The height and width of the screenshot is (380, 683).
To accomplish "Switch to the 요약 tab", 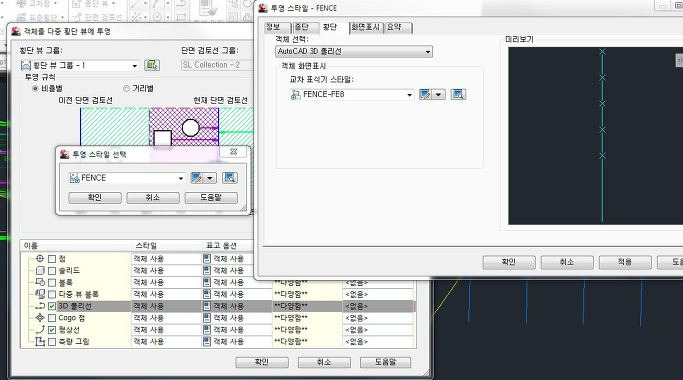I will click(x=397, y=27).
